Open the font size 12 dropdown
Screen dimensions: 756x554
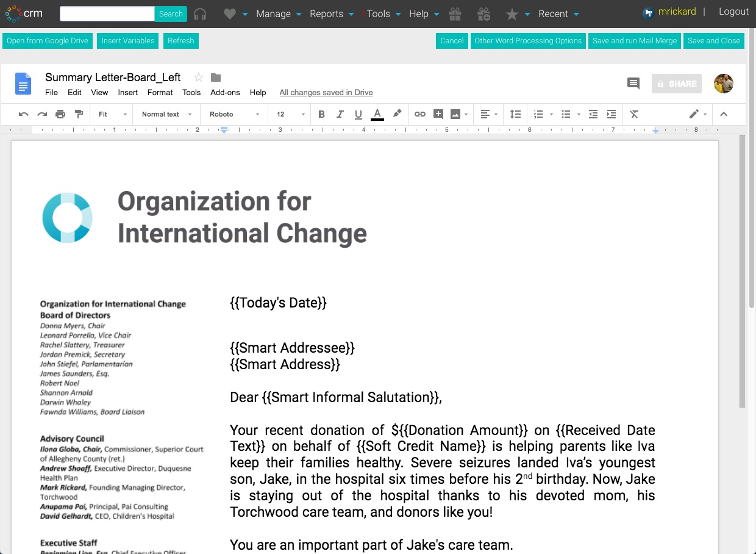[x=291, y=114]
